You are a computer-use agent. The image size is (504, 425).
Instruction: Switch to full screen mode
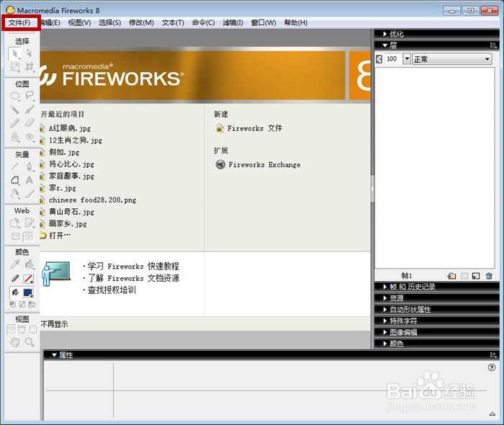coord(32,329)
